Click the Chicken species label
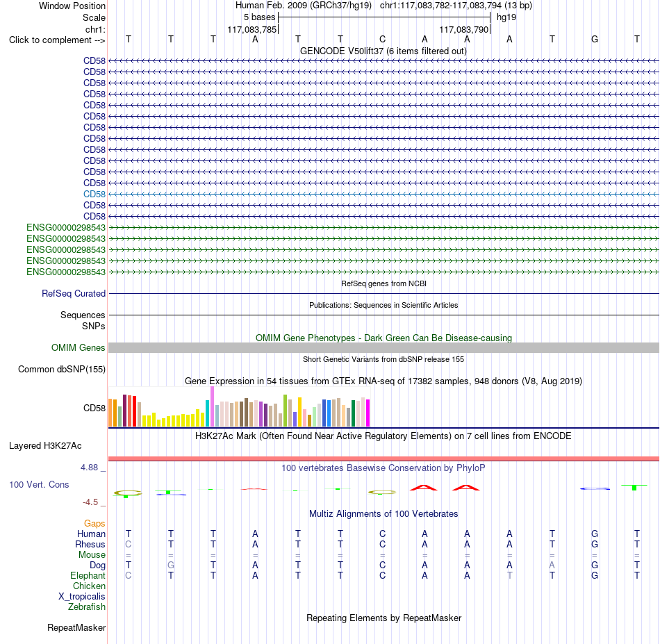The image size is (660, 644). (89, 586)
